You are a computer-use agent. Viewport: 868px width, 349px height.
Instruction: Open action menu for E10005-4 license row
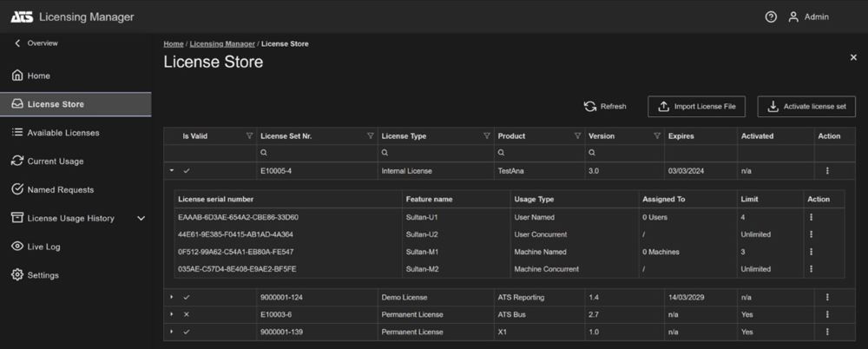(x=827, y=171)
